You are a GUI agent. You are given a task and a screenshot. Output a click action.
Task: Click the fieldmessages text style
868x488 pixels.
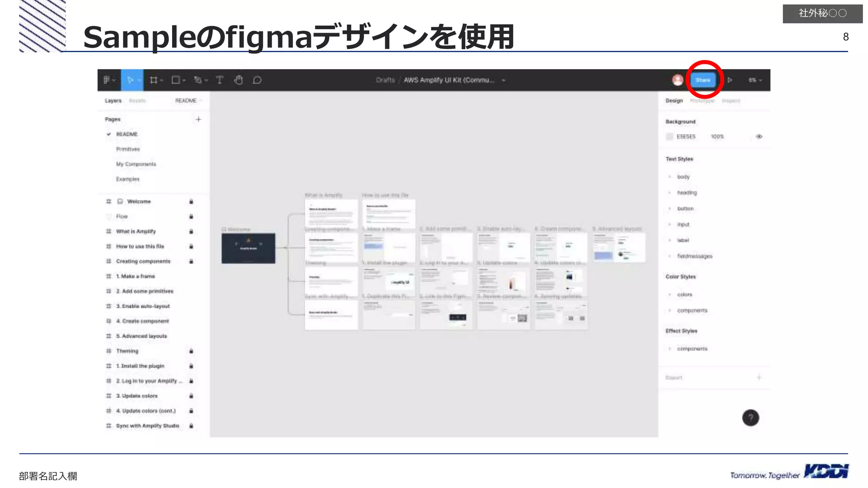(x=695, y=256)
